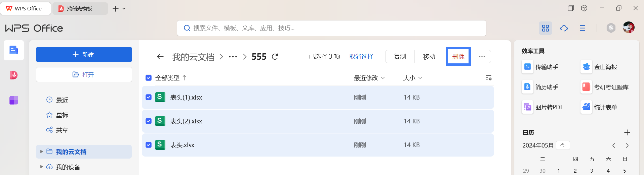
Task: Uncheck the 表头(2).xlsx checkbox
Action: pos(149,121)
